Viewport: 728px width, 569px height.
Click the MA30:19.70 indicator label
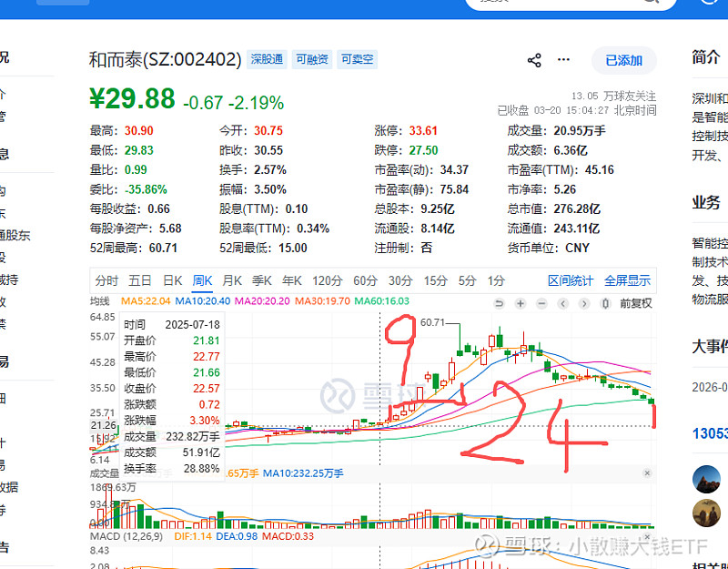pyautogui.click(x=322, y=301)
